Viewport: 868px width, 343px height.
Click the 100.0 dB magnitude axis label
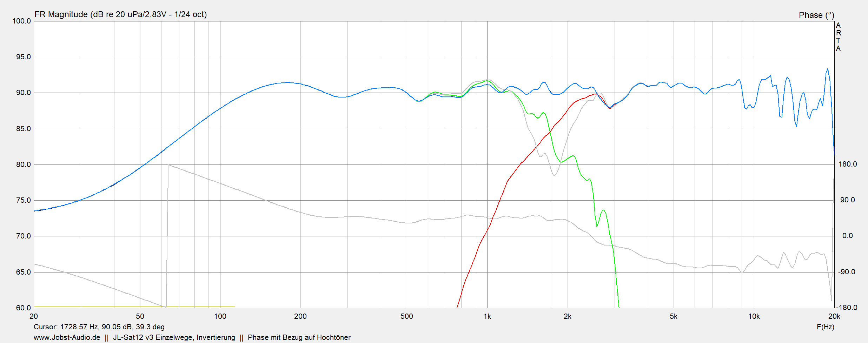[x=22, y=21]
